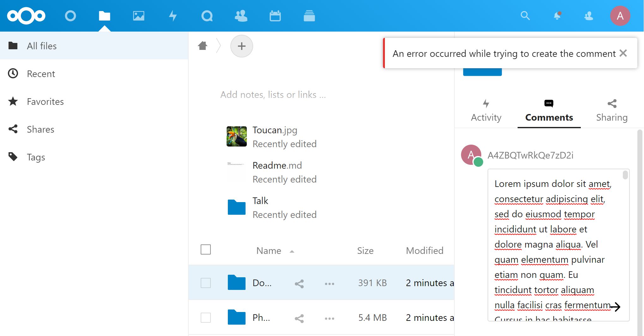Switch to the Activity tab
Viewport: 644px width, 336px height.
click(x=486, y=110)
